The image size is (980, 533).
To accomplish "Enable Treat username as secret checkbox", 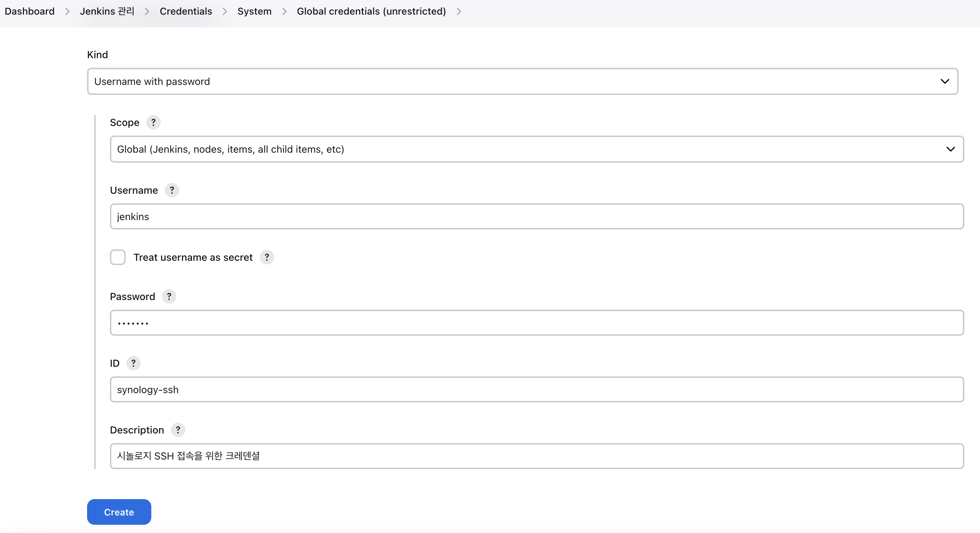I will tap(118, 257).
